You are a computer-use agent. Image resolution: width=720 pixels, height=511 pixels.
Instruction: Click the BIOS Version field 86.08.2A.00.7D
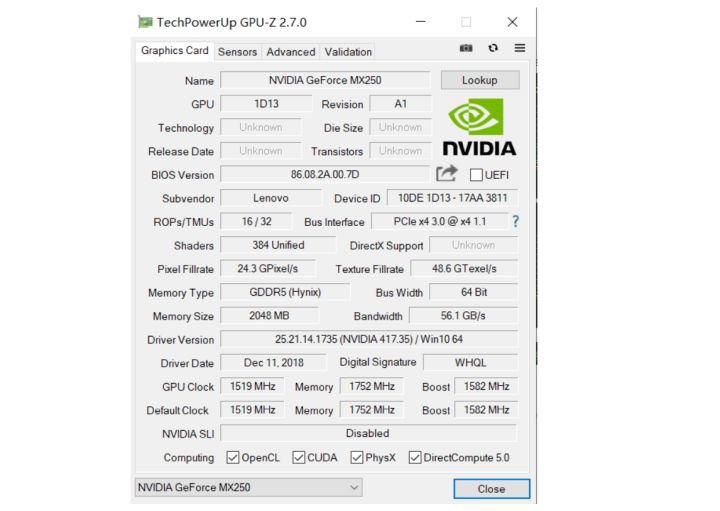[325, 174]
